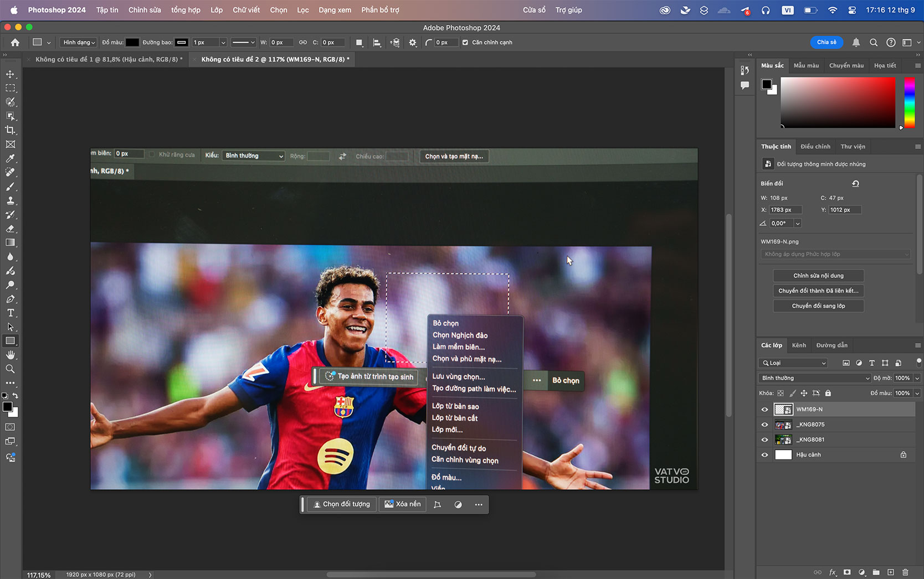
Task: Click the Chia sẻ button
Action: (827, 43)
